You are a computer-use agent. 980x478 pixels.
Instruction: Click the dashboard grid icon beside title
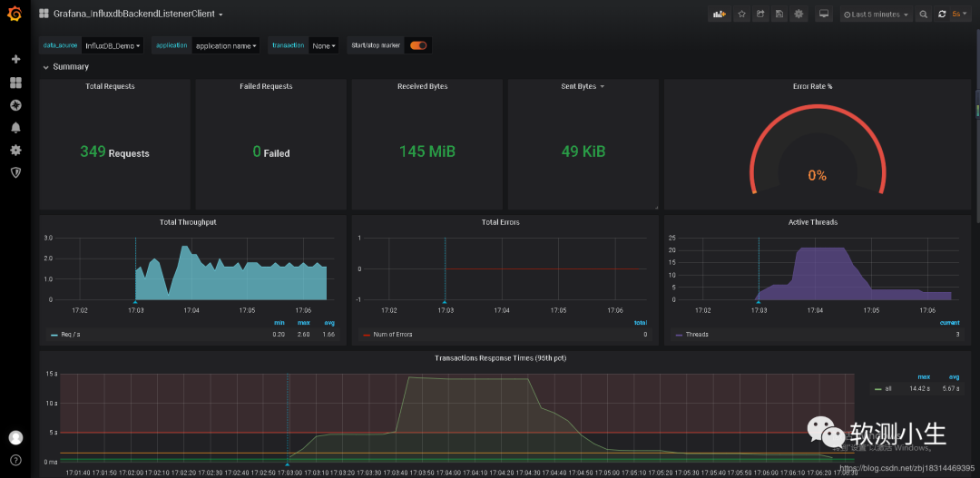click(x=44, y=14)
